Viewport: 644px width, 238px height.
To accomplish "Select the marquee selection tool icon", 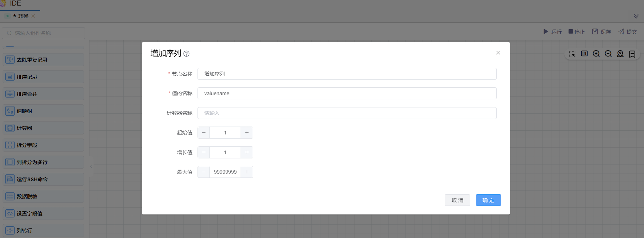I will (572, 54).
